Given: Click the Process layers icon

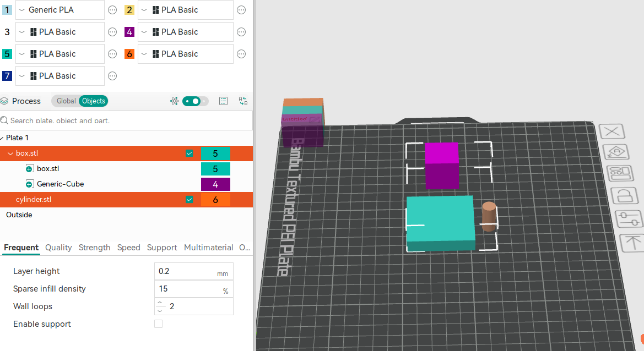Looking at the screenshot, I should (x=4, y=101).
